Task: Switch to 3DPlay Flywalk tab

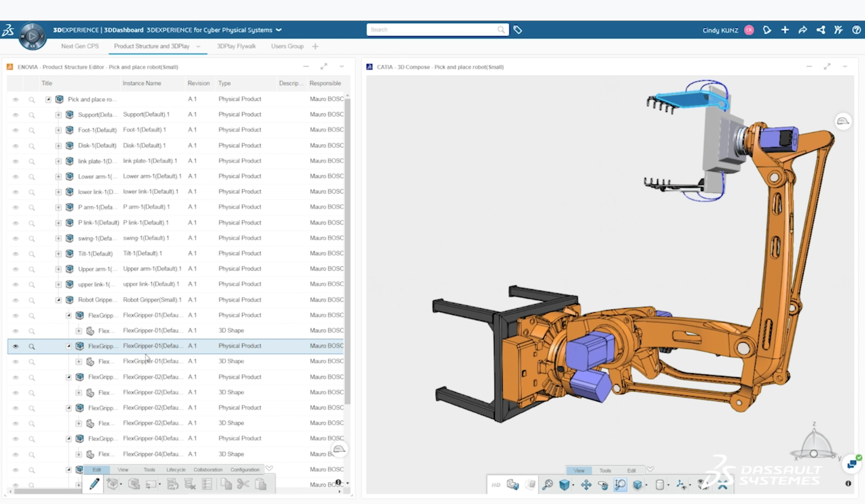Action: point(236,46)
